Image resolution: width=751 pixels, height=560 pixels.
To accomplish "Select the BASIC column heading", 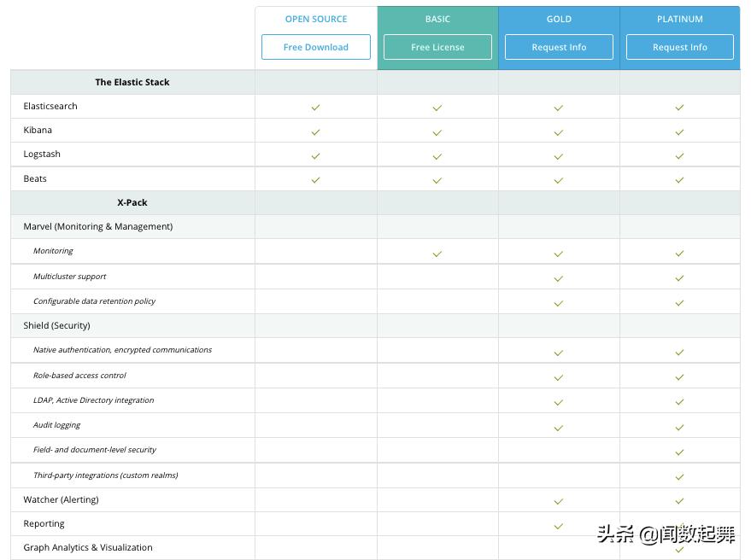I will (x=437, y=19).
